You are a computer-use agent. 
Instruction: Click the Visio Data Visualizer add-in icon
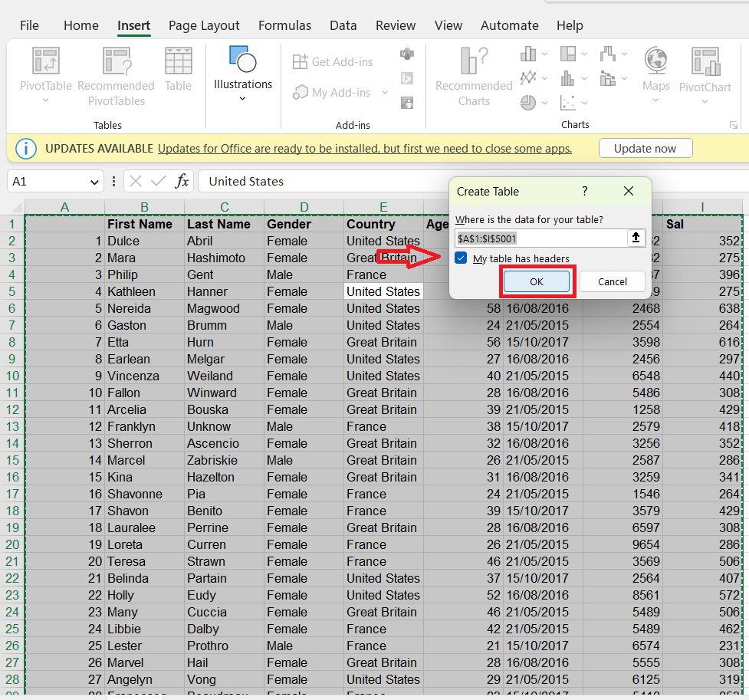pyautogui.click(x=407, y=54)
